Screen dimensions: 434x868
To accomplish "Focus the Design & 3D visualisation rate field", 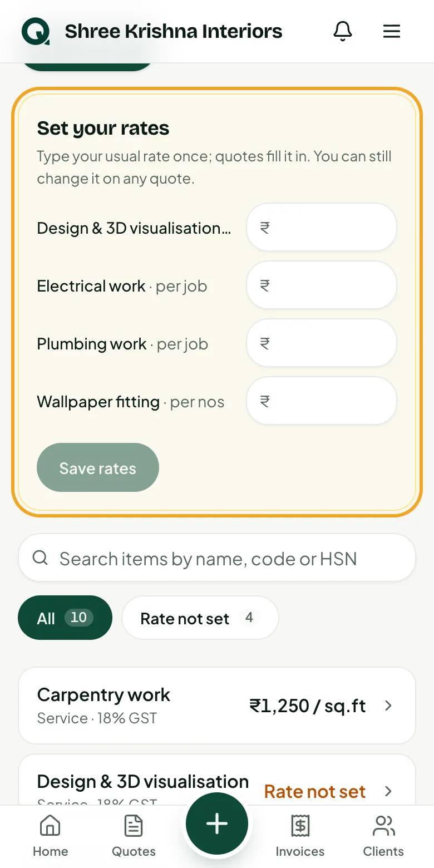I will click(x=322, y=227).
